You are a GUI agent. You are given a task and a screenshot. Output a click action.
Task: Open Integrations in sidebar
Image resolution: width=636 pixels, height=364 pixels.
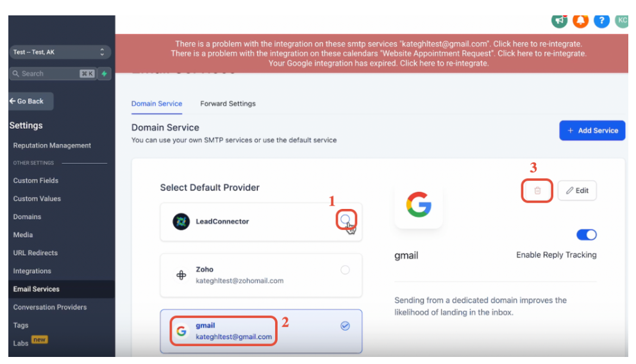(32, 271)
